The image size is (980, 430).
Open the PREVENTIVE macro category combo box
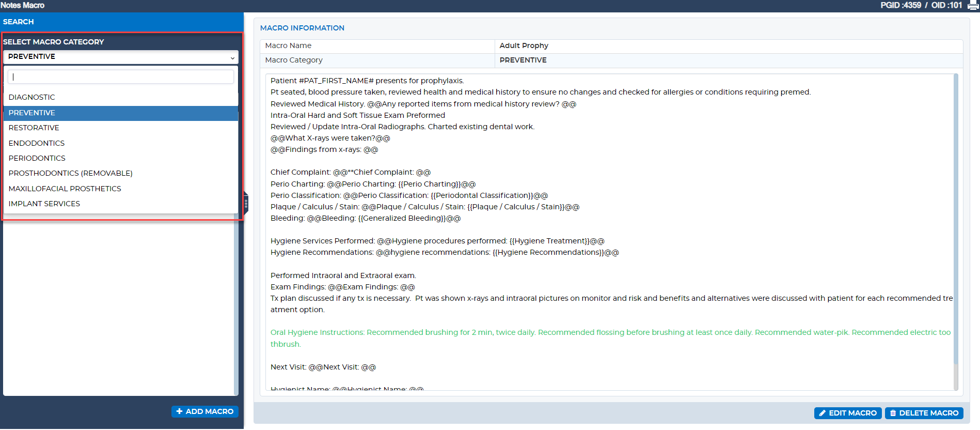coord(120,57)
